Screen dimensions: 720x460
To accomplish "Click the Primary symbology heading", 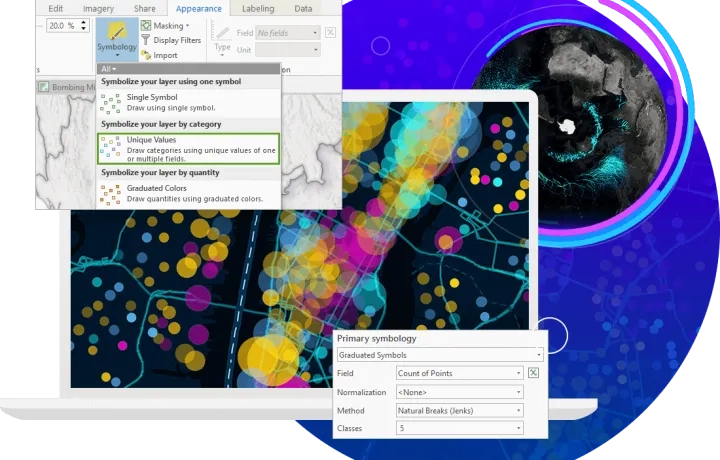I will coord(377,338).
